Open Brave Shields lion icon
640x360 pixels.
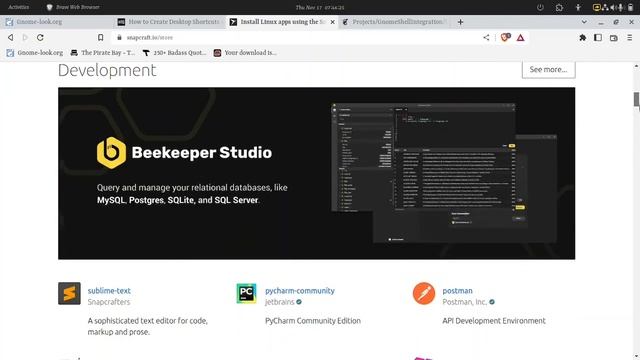(x=505, y=38)
